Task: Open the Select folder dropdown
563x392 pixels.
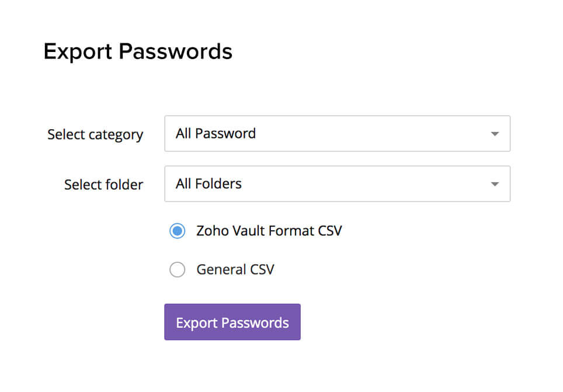Action: (337, 183)
